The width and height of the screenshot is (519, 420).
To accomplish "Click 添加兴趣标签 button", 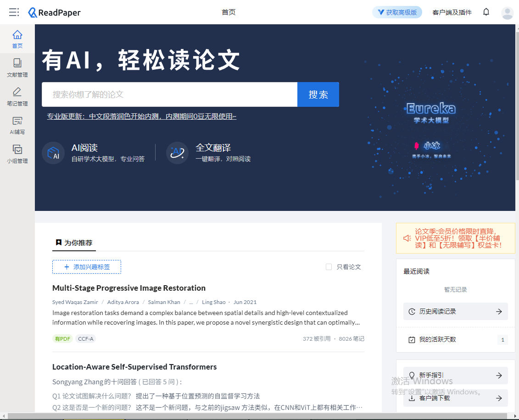I will click(x=87, y=267).
